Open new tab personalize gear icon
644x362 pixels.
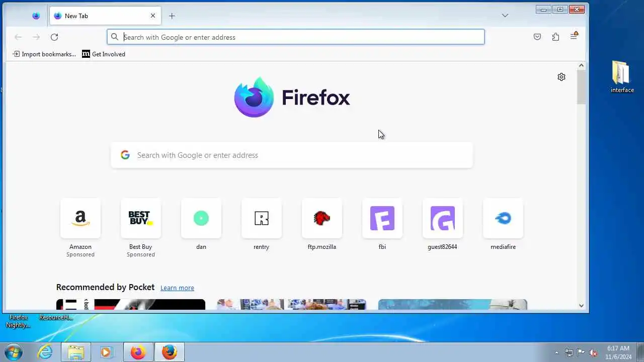[561, 77]
